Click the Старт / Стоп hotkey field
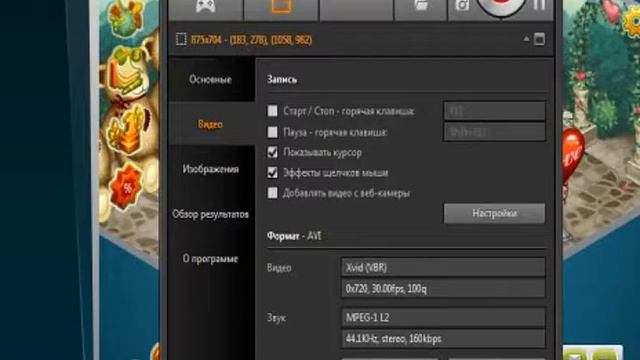Viewport: 640px width, 360px height. [x=494, y=111]
